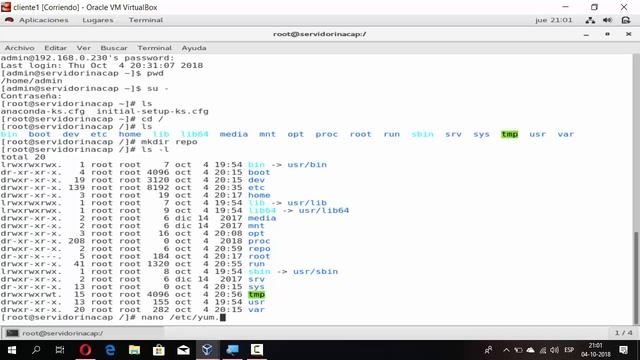Open the Buscar menu
The height and width of the screenshot is (360, 640).
tap(113, 48)
